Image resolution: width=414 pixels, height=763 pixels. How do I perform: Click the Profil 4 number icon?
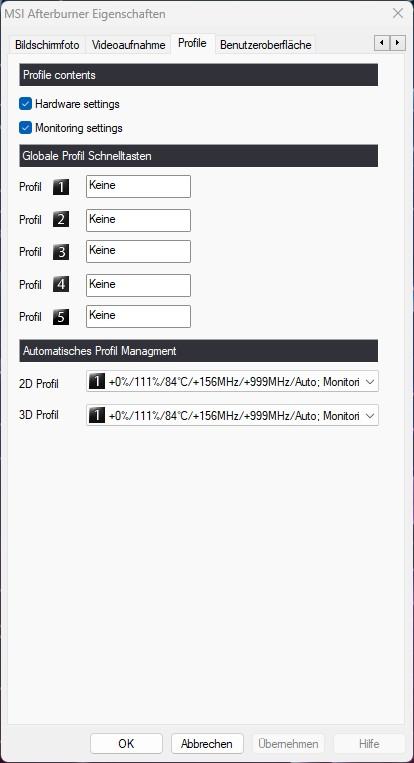pyautogui.click(x=61, y=284)
